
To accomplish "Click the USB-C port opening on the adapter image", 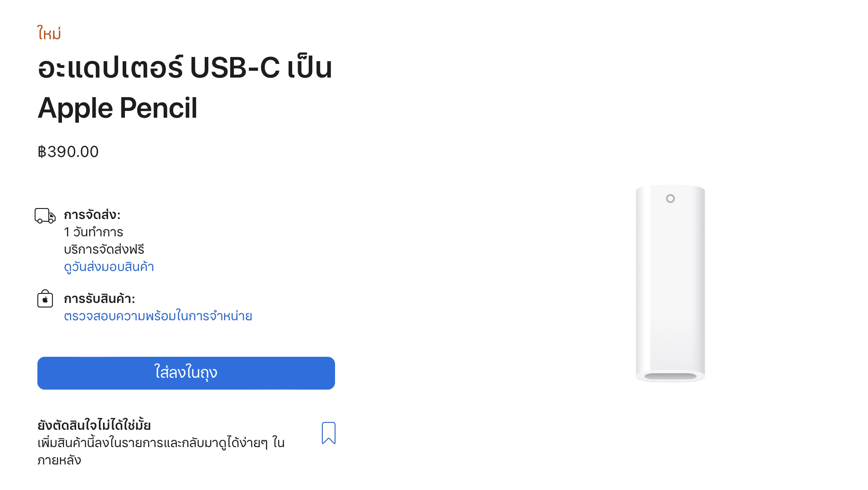I will click(x=670, y=376).
